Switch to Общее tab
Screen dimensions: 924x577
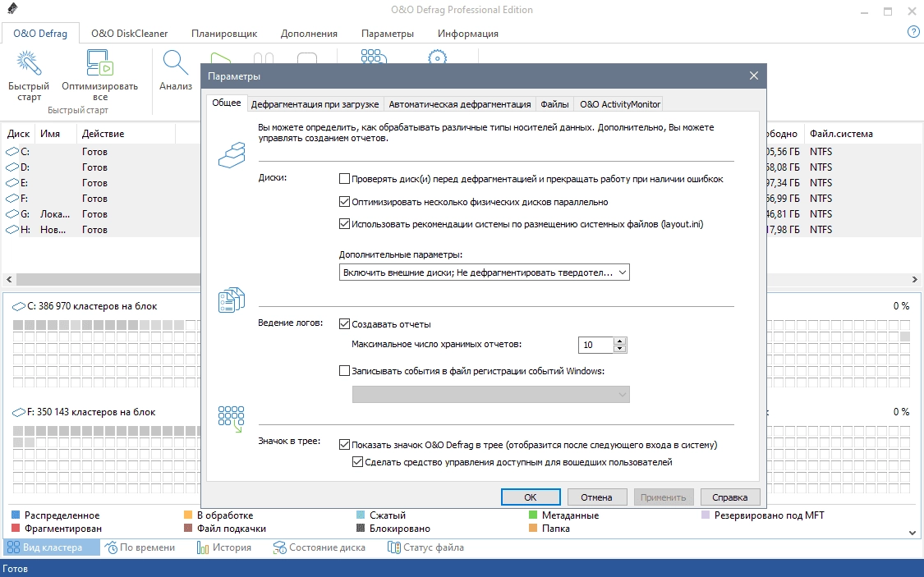[x=227, y=103]
